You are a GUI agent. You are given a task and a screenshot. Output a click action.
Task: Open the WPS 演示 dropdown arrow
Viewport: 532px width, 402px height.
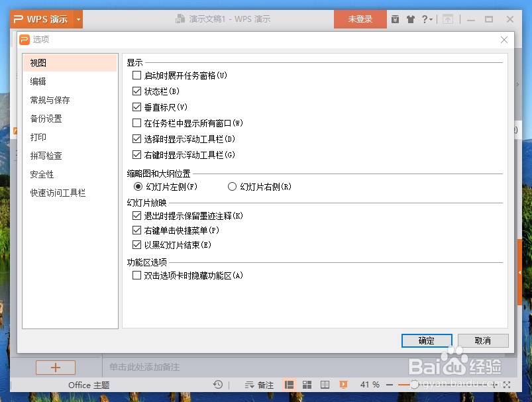(x=78, y=19)
